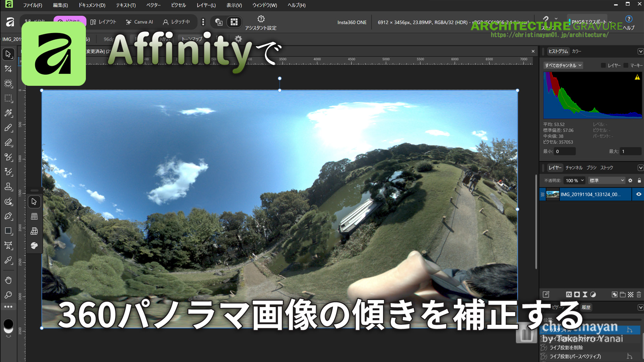Select the Crop tool in left toolbar
644x362 pixels.
coord(8,69)
